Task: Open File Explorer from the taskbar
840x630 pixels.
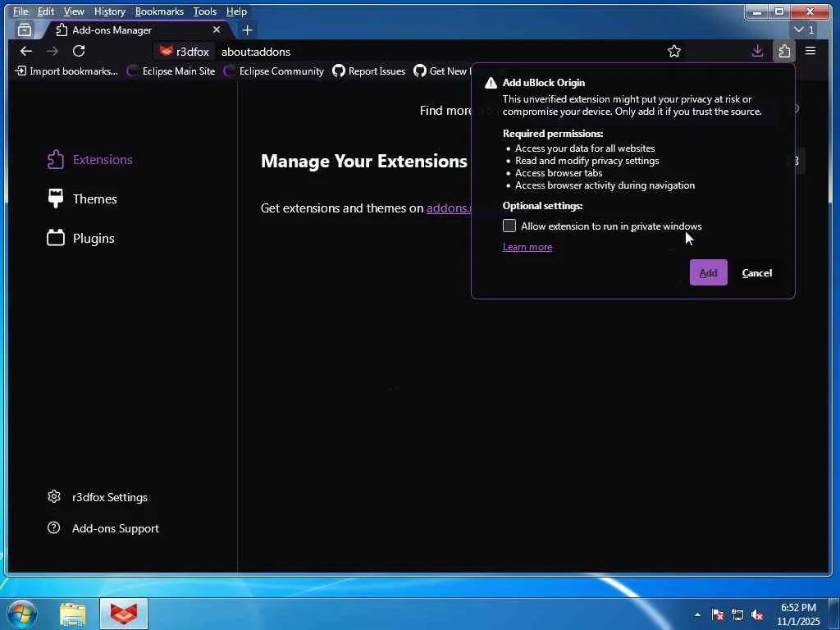Action: pyautogui.click(x=73, y=614)
